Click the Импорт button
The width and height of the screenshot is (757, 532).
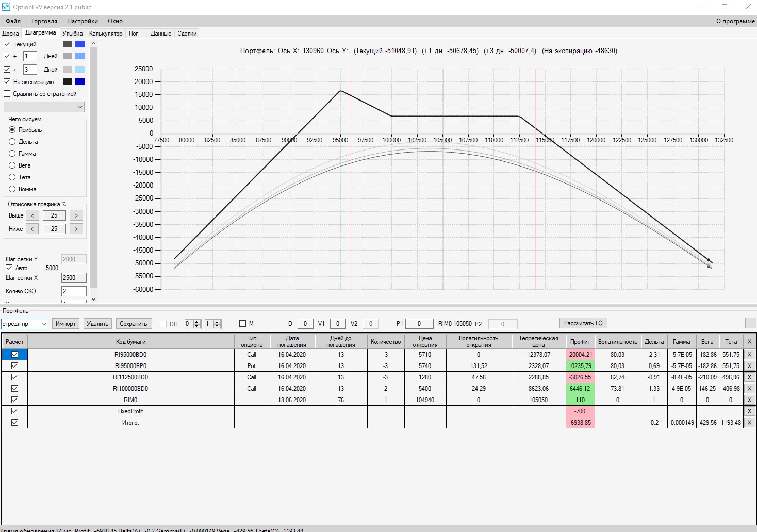(x=66, y=324)
